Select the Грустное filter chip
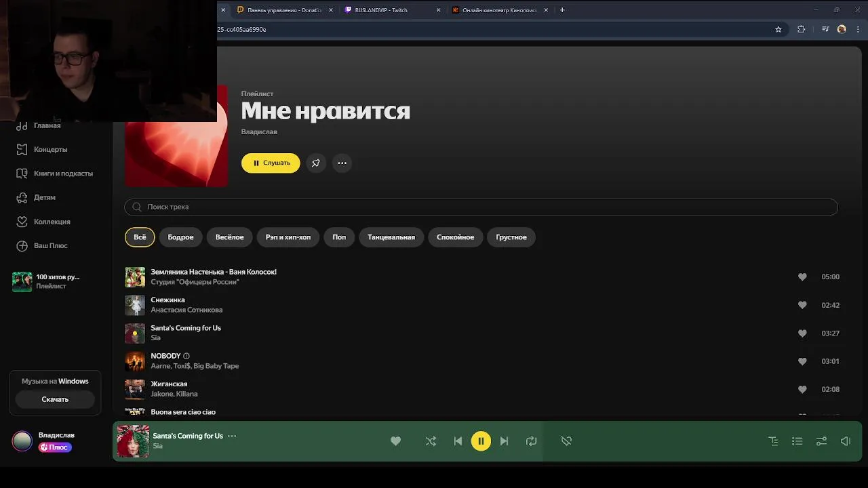Viewport: 868px width, 488px height. coord(511,237)
